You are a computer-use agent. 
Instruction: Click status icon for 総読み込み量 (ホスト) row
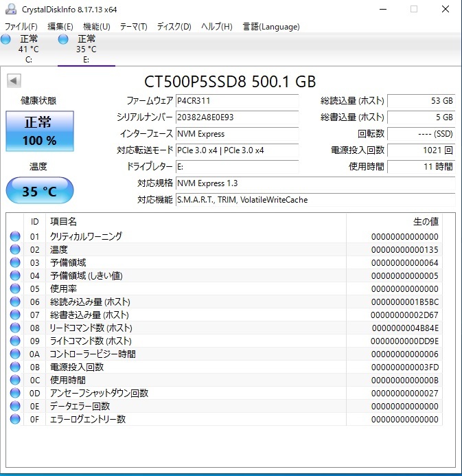(15, 302)
